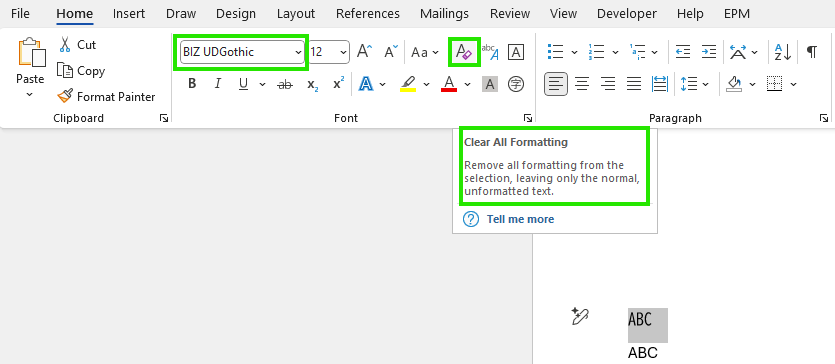Image resolution: width=835 pixels, height=364 pixels.
Task: Open highlight color dropdown arrow
Action: tap(426, 84)
